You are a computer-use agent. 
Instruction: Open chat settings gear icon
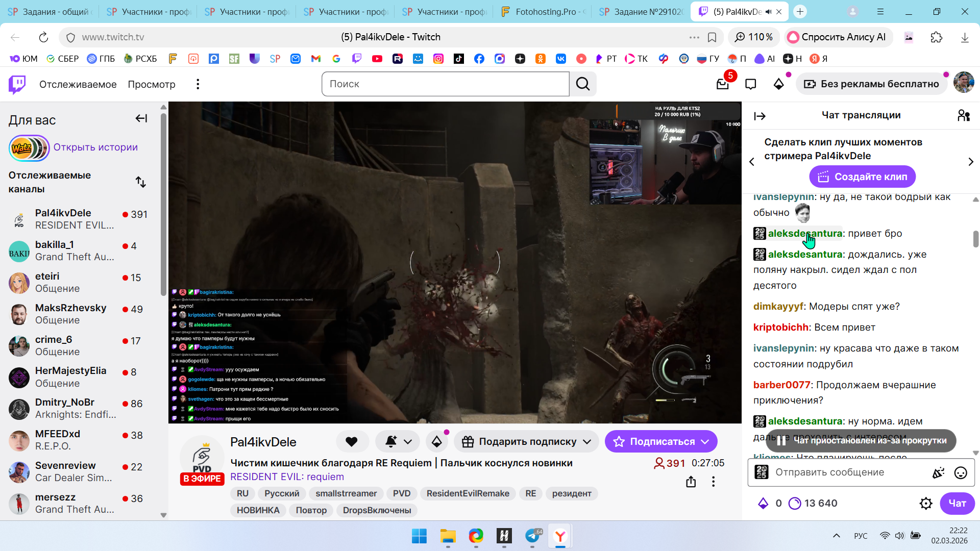click(x=926, y=504)
